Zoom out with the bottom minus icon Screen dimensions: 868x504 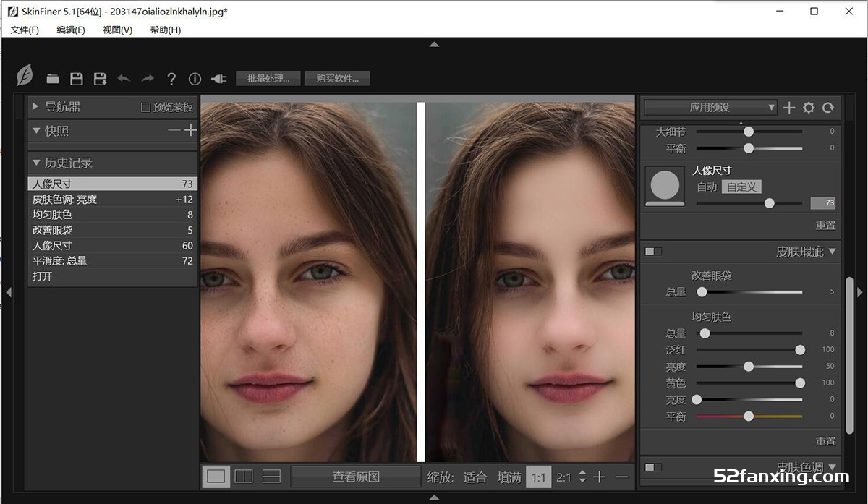[621, 477]
